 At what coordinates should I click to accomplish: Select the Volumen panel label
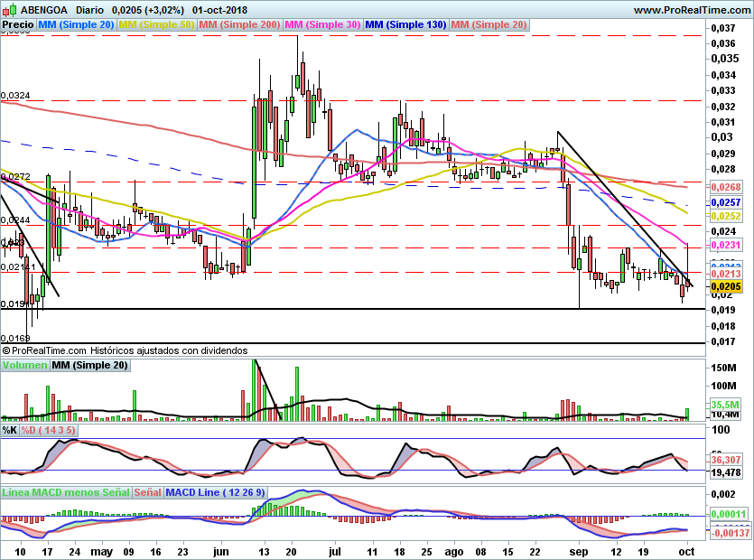click(24, 365)
